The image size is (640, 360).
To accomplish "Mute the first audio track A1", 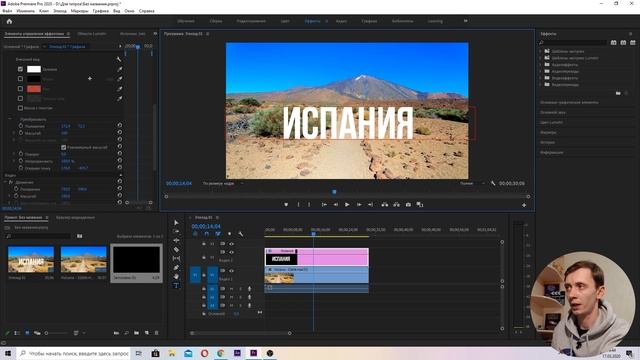I will tap(231, 289).
